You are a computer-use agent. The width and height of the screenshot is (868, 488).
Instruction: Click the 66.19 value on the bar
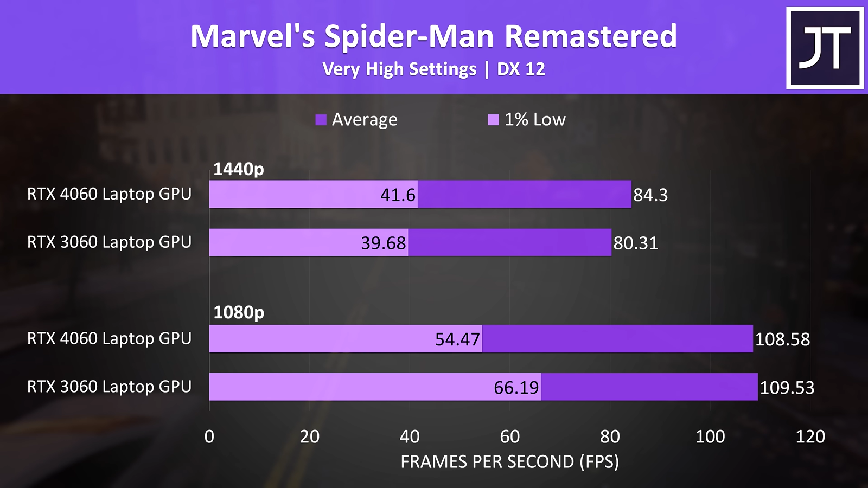click(x=516, y=388)
